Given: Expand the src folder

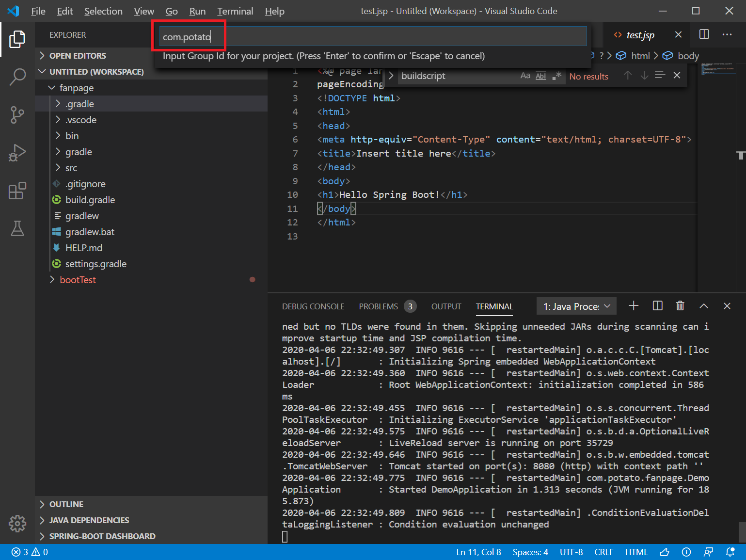Looking at the screenshot, I should click(x=151, y=168).
